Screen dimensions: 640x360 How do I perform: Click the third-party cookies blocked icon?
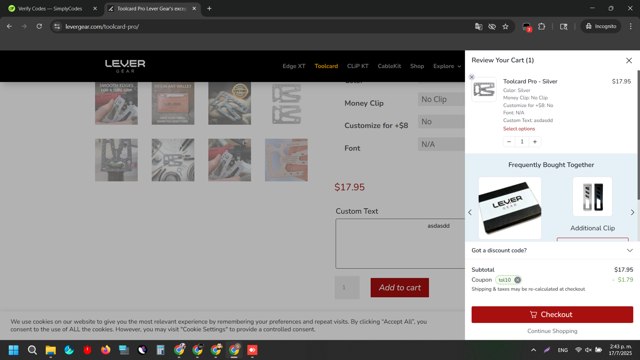click(492, 27)
